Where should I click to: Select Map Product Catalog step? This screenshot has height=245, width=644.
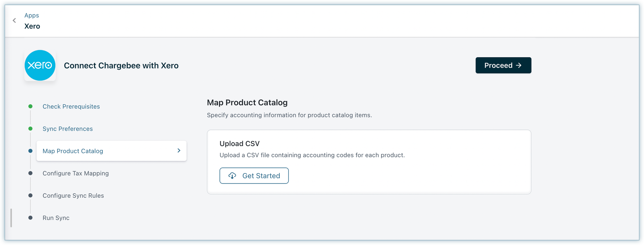[73, 151]
